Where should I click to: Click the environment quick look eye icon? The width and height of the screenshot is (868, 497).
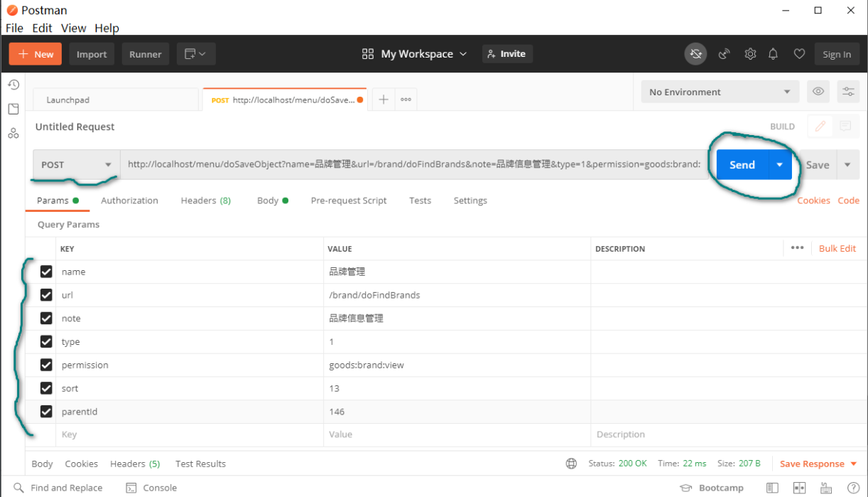coord(818,92)
